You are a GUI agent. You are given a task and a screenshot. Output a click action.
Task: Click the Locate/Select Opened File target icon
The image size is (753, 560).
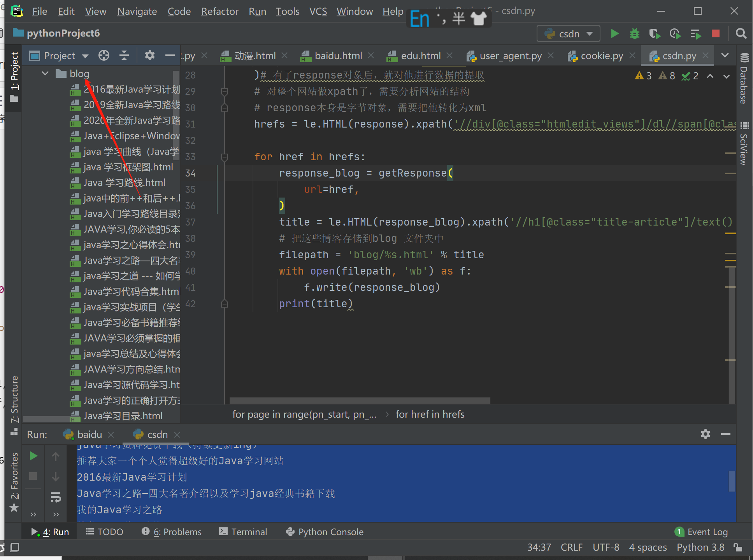click(104, 56)
